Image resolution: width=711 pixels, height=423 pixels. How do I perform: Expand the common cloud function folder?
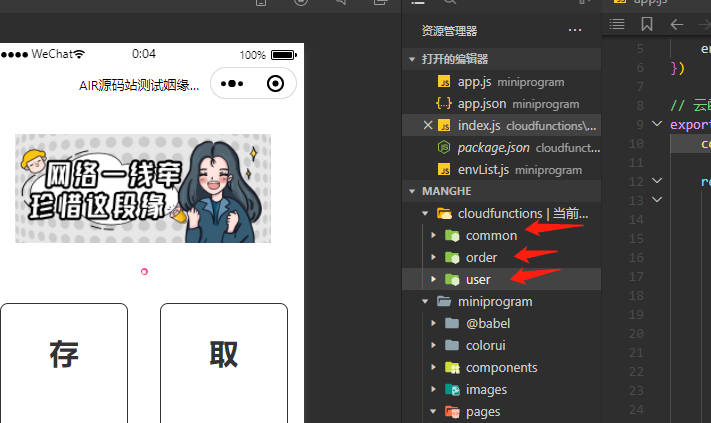click(x=433, y=235)
